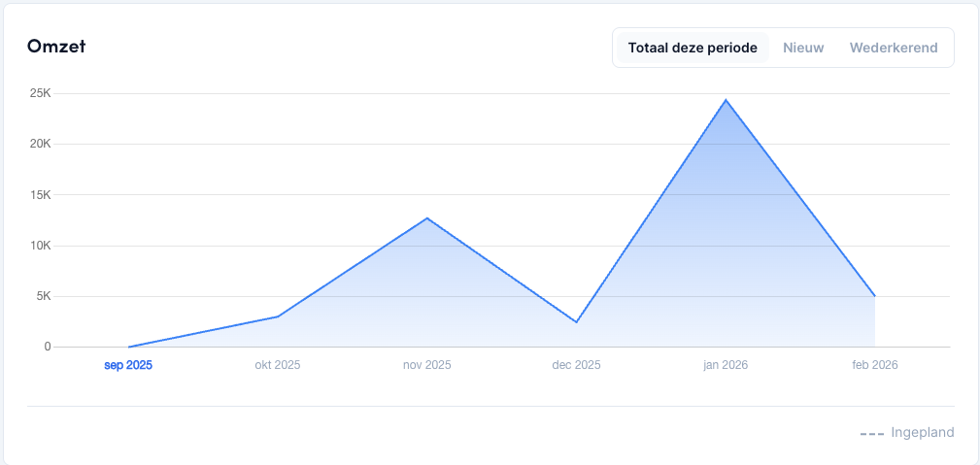Select the feb 2026 axis label
980x465 pixels.
click(875, 366)
